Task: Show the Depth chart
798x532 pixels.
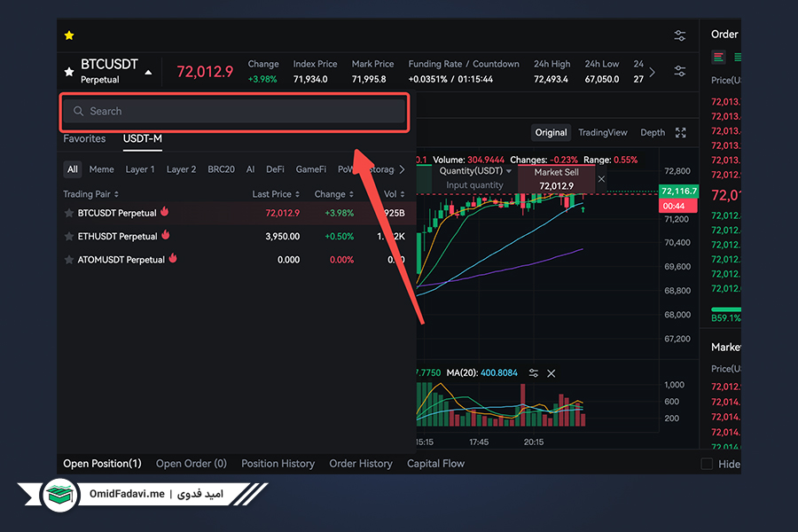Action: 653,133
